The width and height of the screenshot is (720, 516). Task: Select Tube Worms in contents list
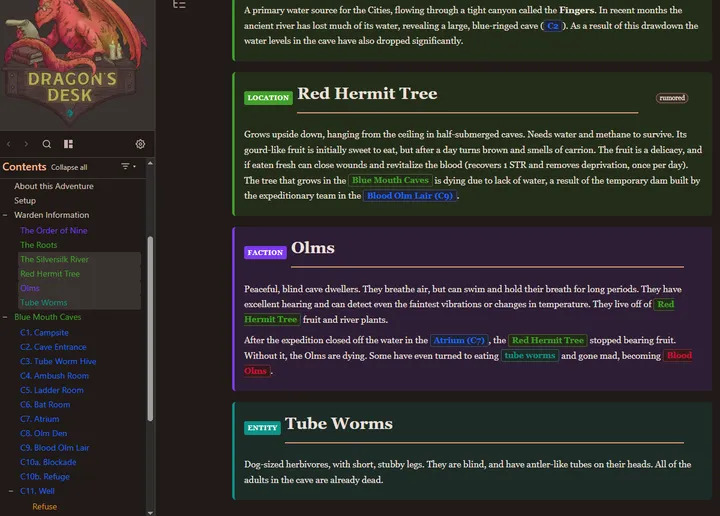click(x=44, y=303)
